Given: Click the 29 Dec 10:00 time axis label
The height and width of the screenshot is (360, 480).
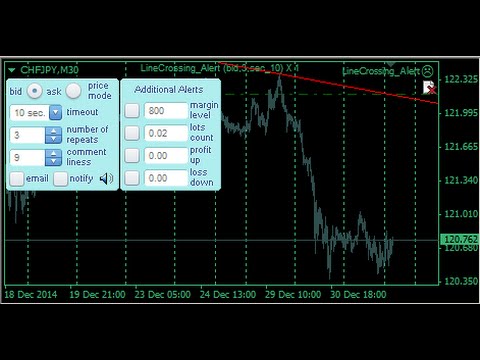Looking at the screenshot, I should [293, 295].
